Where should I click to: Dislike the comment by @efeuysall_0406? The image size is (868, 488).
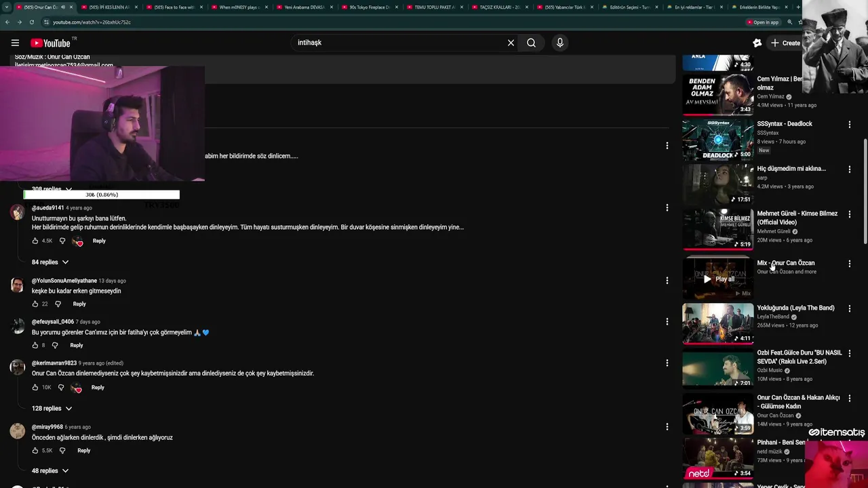(x=55, y=345)
